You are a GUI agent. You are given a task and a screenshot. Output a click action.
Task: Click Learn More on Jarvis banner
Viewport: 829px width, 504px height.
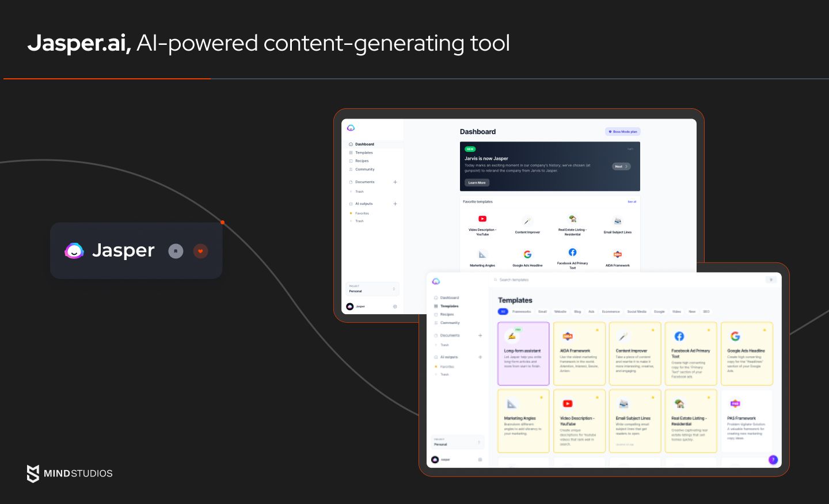coord(477,183)
